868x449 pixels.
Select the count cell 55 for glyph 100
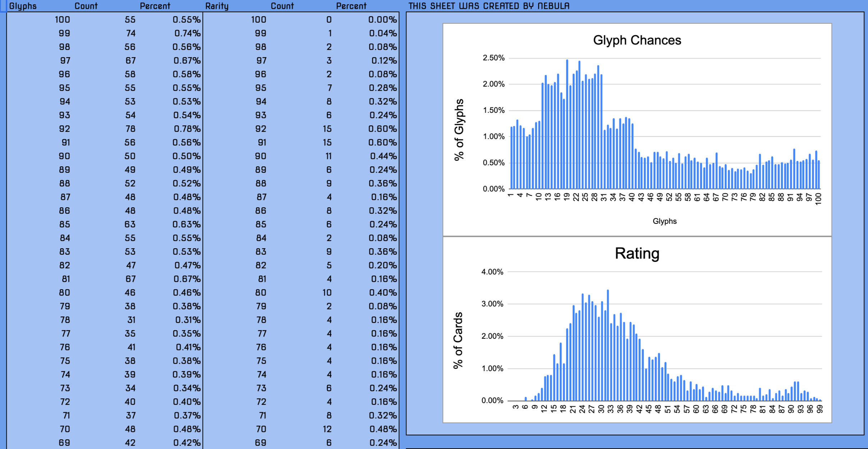130,20
